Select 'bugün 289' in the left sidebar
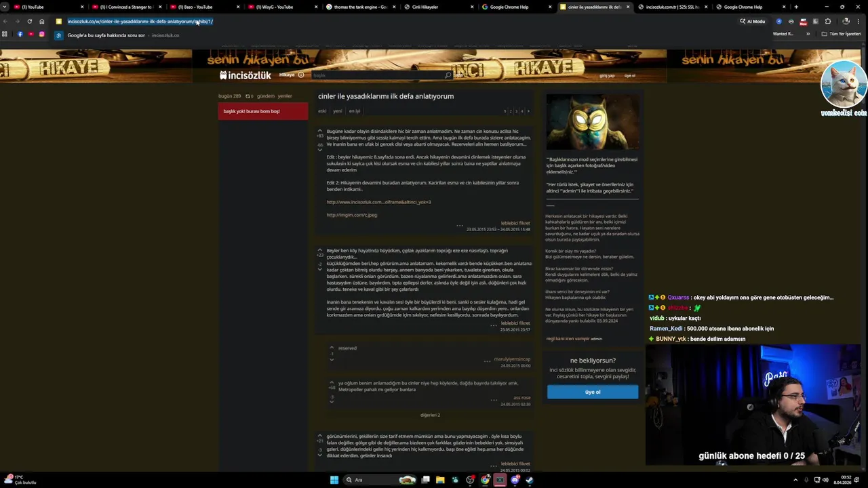This screenshot has width=868, height=488. 229,96
